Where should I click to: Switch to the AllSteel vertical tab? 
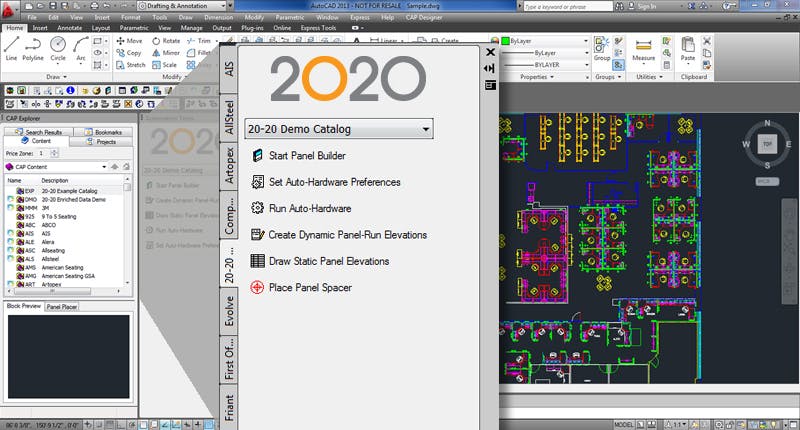click(x=229, y=118)
